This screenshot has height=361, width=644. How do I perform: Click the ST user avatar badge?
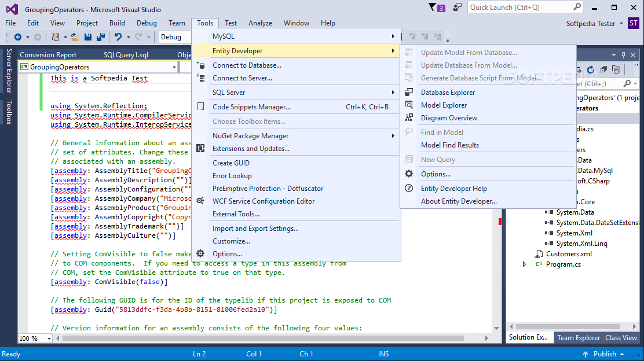[634, 23]
